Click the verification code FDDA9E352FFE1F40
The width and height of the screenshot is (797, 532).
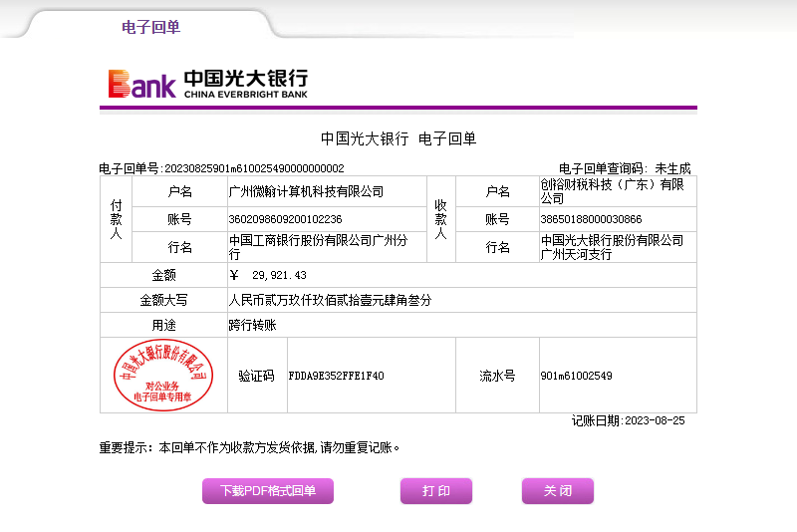(x=336, y=376)
